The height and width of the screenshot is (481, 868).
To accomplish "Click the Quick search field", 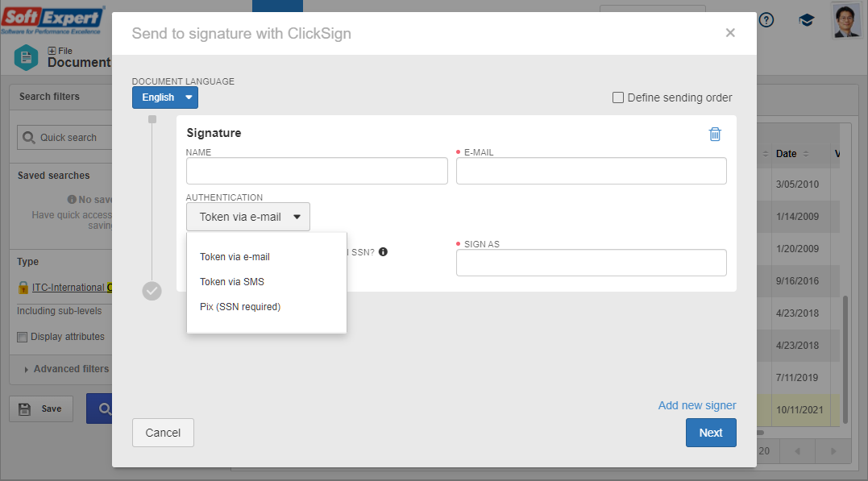I will [64, 137].
